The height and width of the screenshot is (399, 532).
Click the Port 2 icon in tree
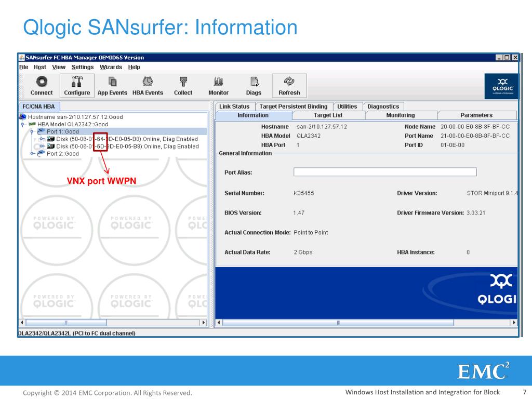click(x=42, y=153)
